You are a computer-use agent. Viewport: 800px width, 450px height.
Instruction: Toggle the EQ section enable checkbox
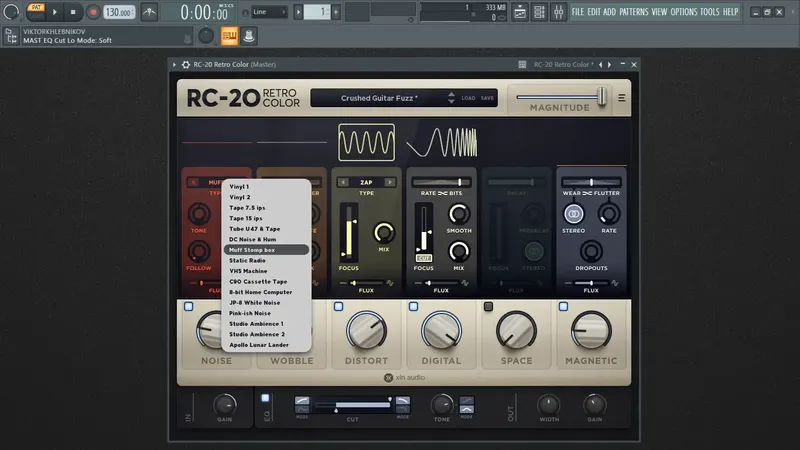coord(265,398)
